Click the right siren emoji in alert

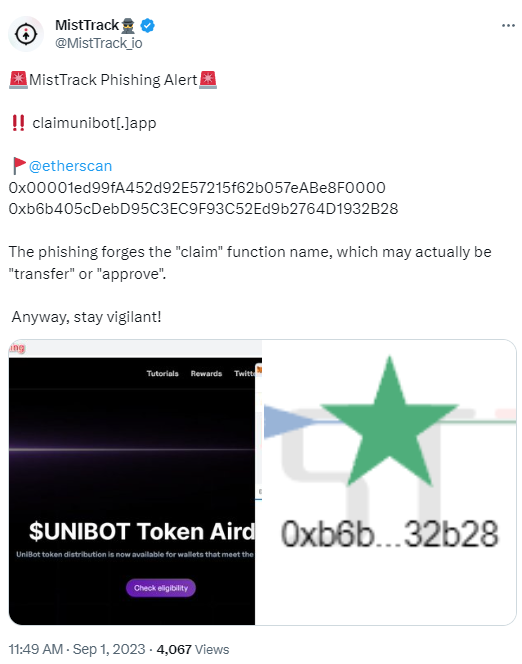[208, 80]
